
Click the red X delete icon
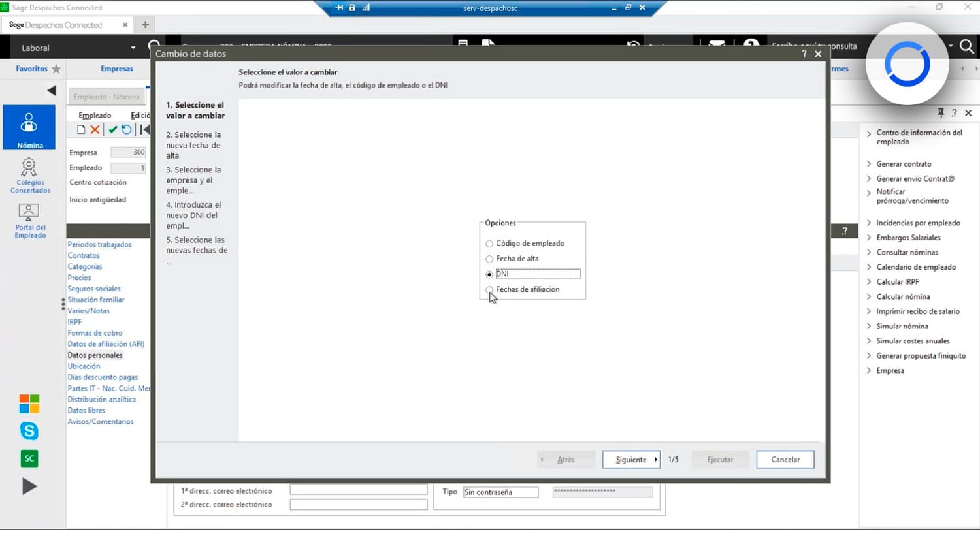[93, 129]
